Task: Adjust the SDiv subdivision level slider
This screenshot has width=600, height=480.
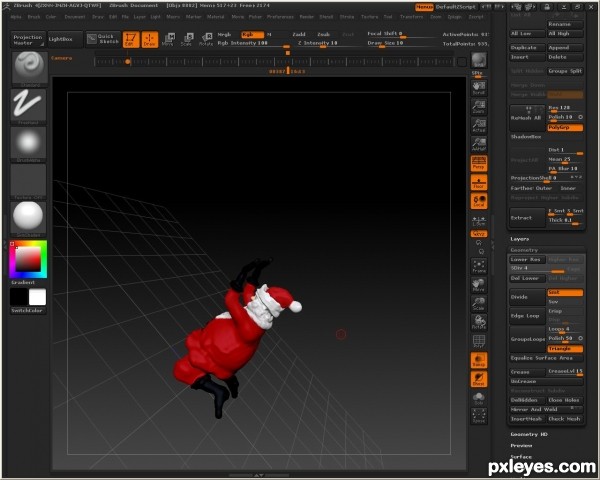Action: (x=537, y=269)
